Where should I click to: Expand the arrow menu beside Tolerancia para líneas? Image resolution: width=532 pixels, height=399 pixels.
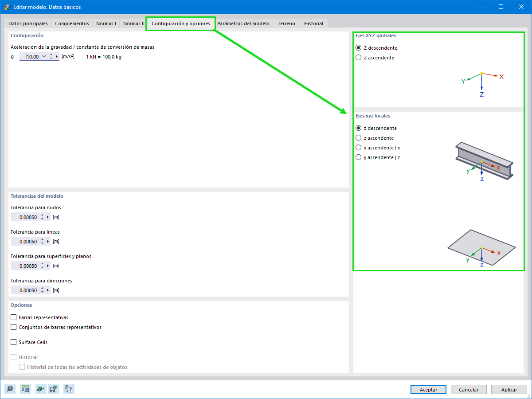[x=48, y=242]
